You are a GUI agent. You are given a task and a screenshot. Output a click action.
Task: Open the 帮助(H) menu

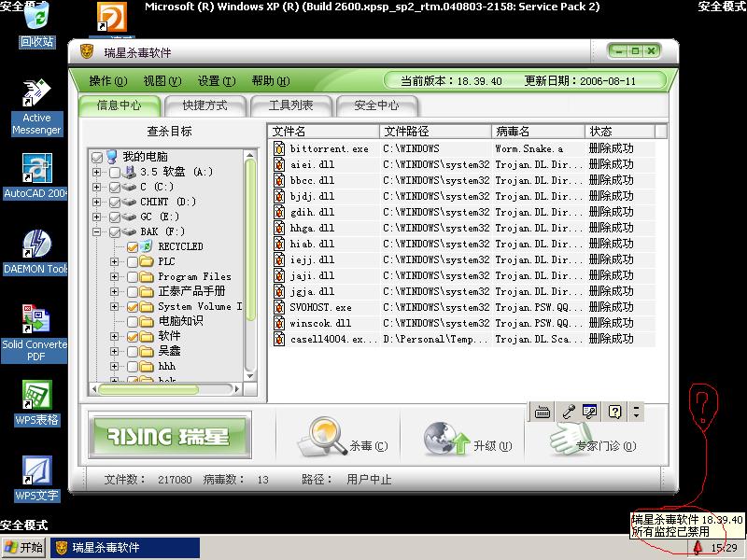(271, 81)
